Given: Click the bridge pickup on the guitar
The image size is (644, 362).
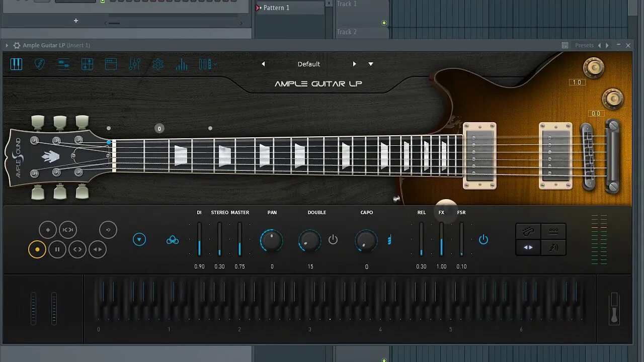Looking at the screenshot, I should pos(555,155).
